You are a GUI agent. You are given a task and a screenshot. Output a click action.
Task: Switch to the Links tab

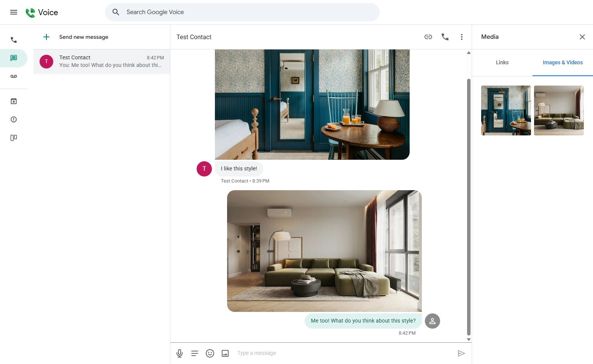[x=502, y=62]
